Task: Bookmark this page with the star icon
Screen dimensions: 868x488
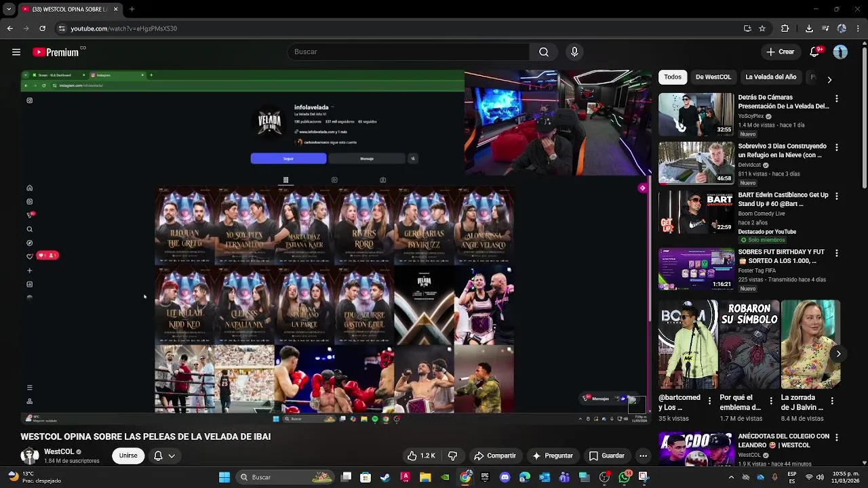Action: 762,28
